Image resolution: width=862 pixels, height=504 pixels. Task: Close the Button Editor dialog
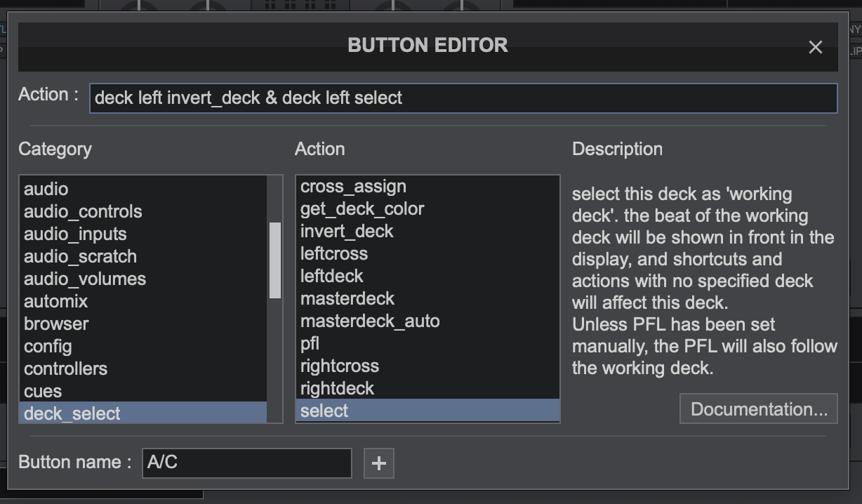point(815,47)
